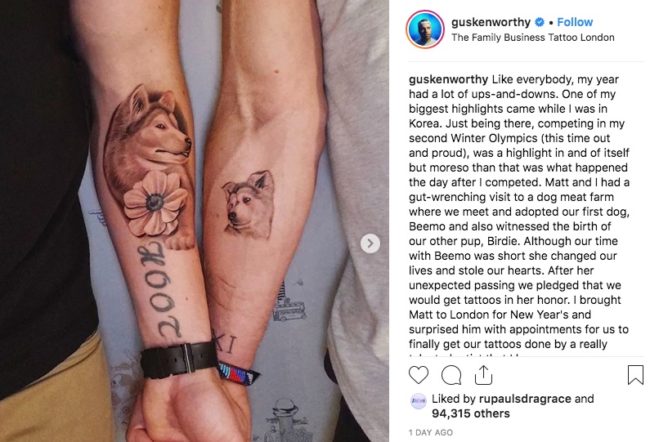This screenshot has height=442, width=650.
Task: Open The Family Business Tattoo London location
Action: click(533, 37)
